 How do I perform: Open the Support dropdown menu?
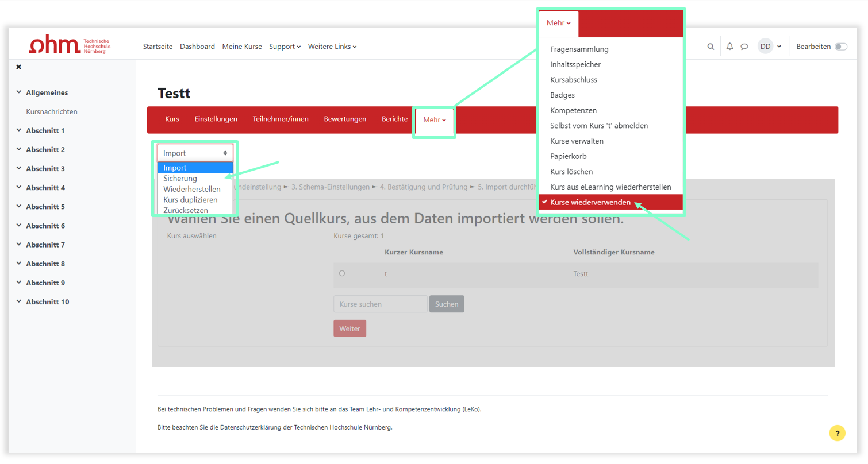[x=285, y=47]
